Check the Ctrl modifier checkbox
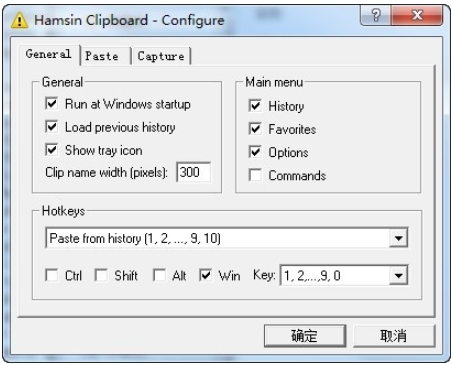 [x=52, y=275]
